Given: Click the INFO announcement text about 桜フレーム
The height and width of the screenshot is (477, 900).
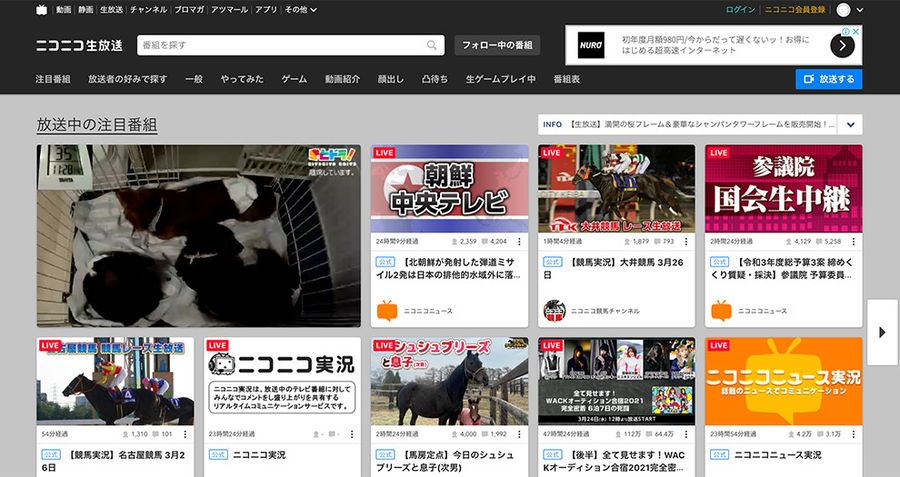Looking at the screenshot, I should (702, 125).
